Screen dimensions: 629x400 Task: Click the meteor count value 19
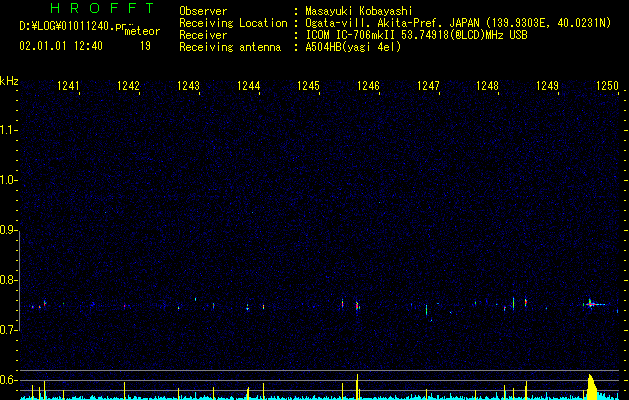coord(145,46)
